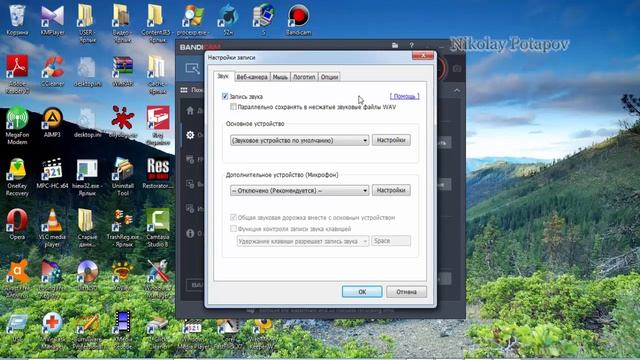Screen dimensions: 640x360
Task: Switch to the 'Опции' tab
Action: click(329, 77)
